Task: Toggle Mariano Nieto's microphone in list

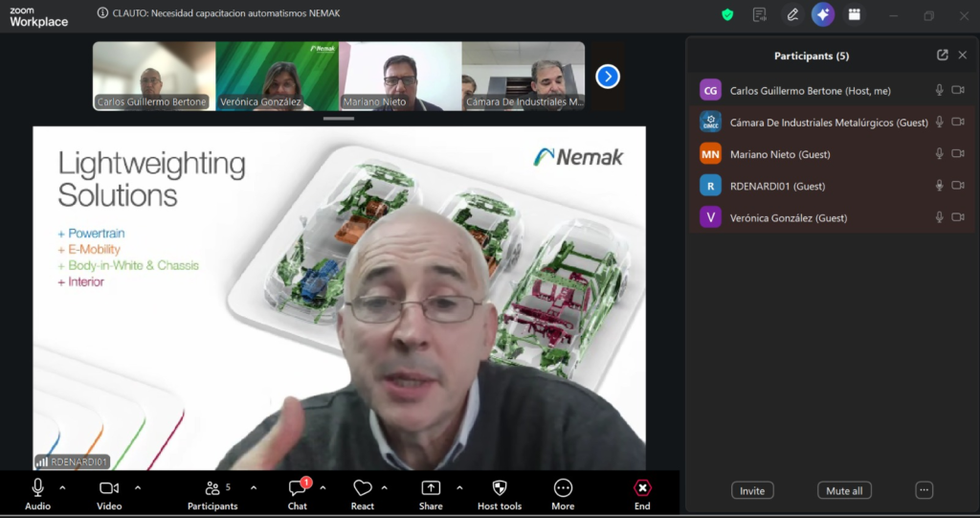Action: [939, 154]
